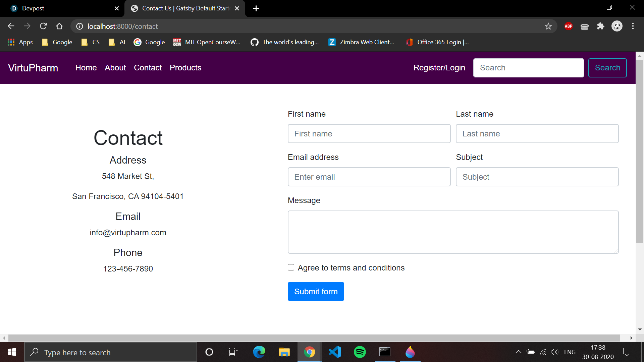Click the home icon in toolbar
This screenshot has height=362, width=644.
tap(59, 26)
